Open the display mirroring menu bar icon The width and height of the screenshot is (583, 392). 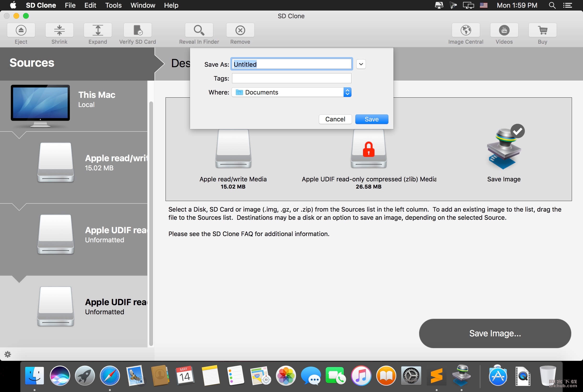coord(468,5)
